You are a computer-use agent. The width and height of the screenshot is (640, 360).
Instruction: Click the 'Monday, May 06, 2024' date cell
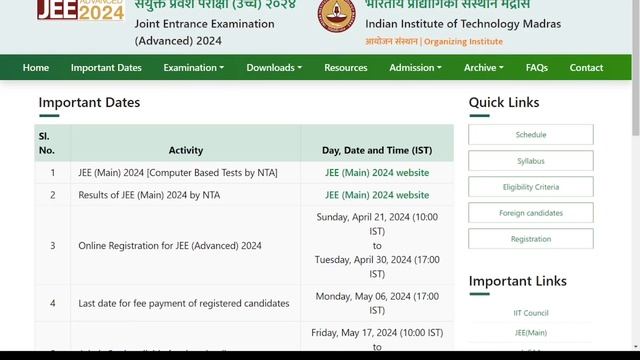coord(377,303)
